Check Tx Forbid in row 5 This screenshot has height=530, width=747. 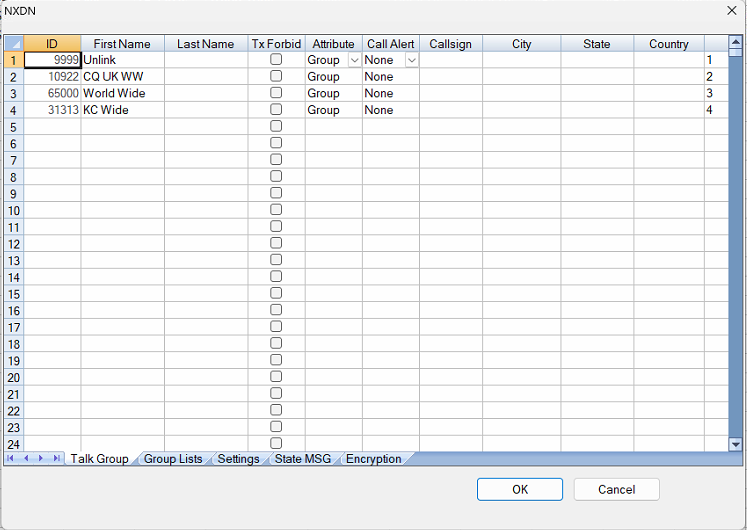276,126
